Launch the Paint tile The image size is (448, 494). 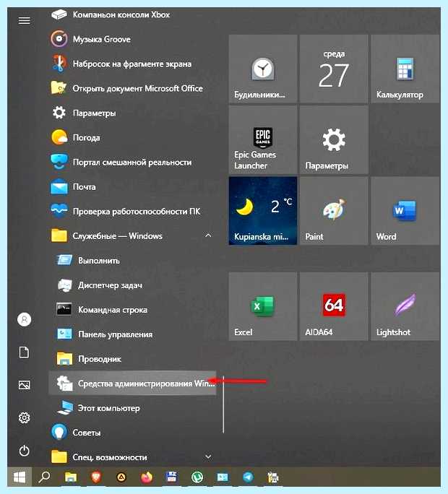(x=334, y=211)
